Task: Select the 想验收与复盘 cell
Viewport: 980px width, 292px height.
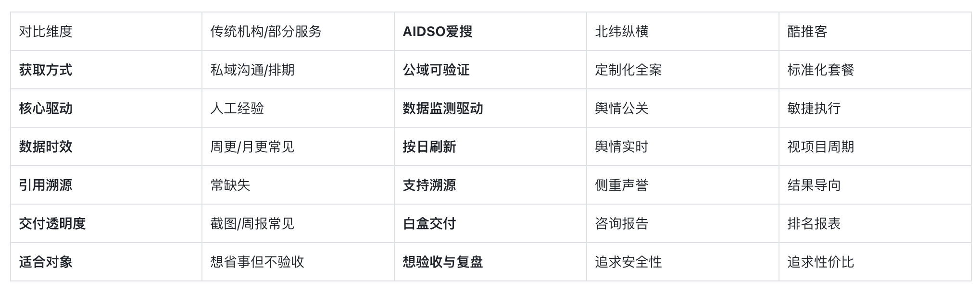Action: coord(490,262)
